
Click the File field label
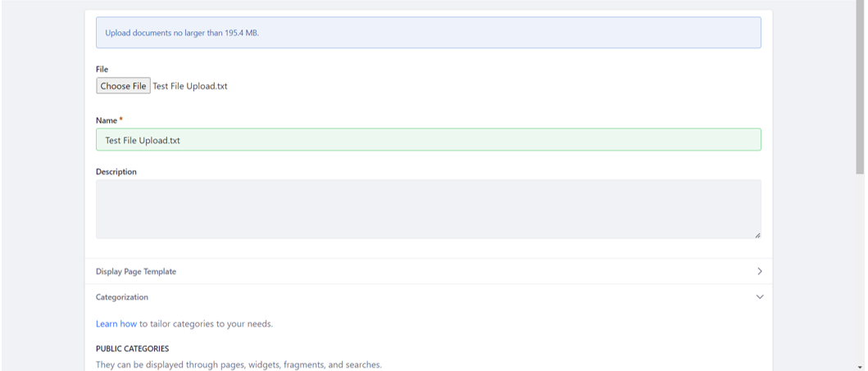tap(102, 69)
